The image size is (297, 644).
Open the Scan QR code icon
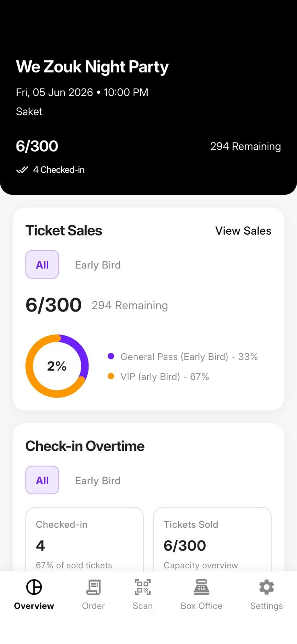click(142, 587)
